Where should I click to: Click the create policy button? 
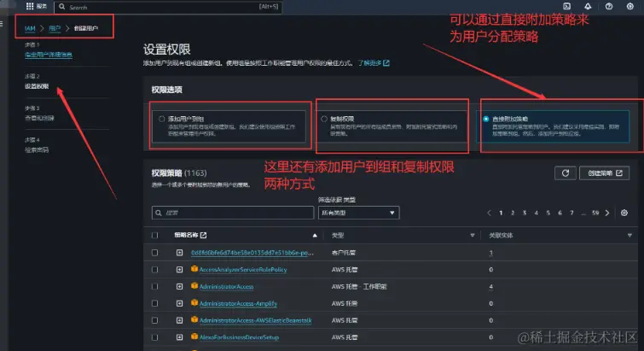(x=604, y=173)
